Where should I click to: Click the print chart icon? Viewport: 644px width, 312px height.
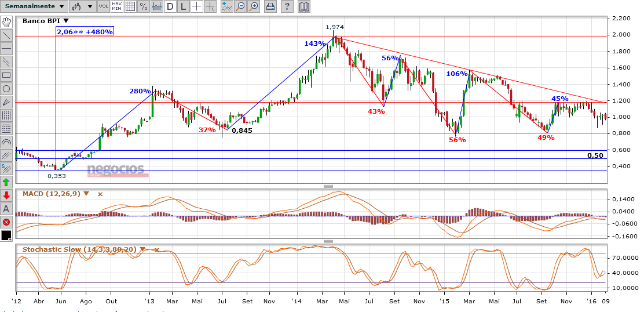point(270,7)
